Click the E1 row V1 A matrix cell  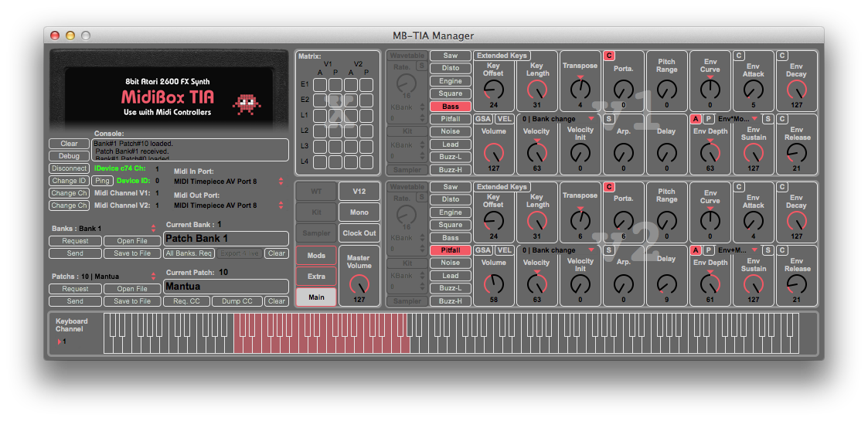pyautogui.click(x=320, y=85)
